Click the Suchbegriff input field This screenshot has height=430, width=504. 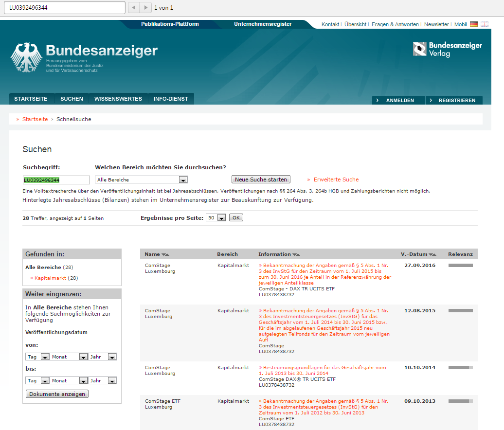(56, 180)
